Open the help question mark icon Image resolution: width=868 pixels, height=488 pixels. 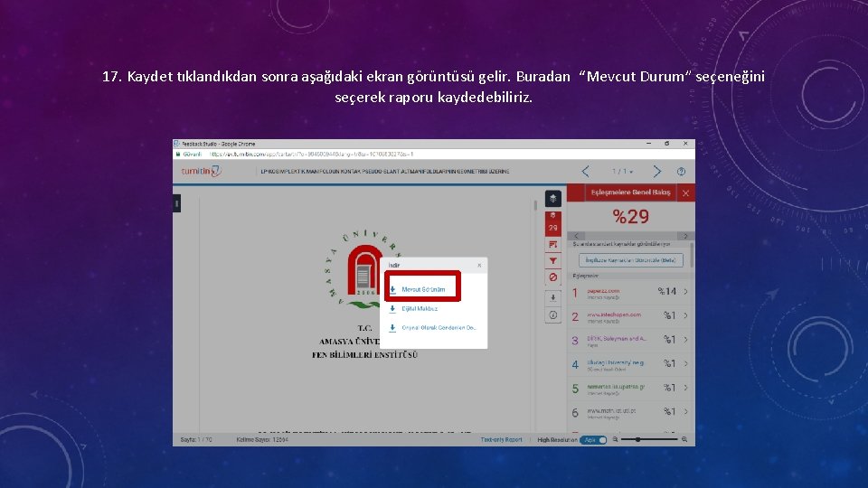point(682,172)
